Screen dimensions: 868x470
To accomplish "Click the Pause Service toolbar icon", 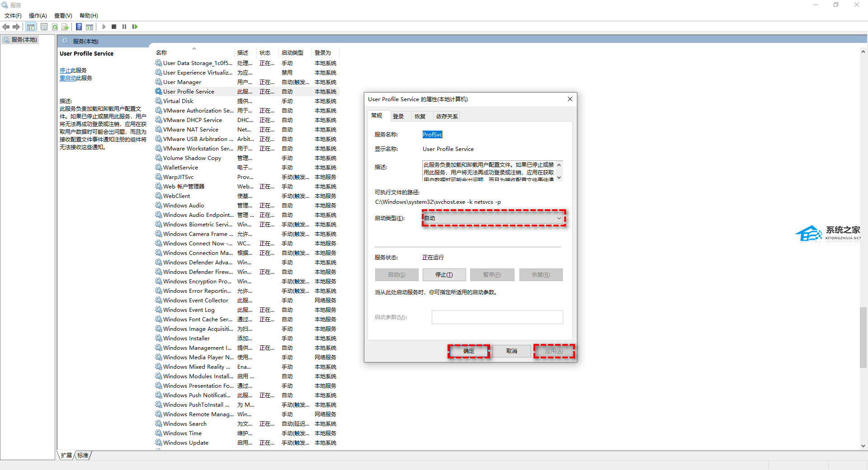I will pos(124,27).
